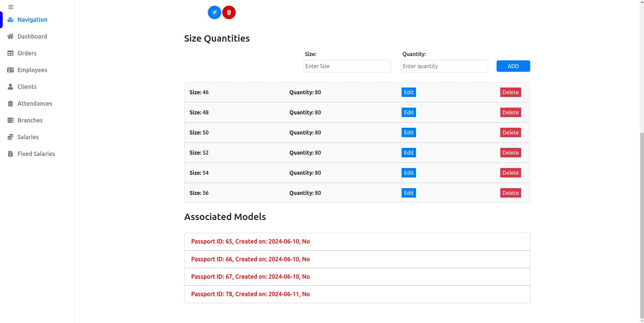644x323 pixels.
Task: Delete the Size 46 row
Action: click(510, 92)
